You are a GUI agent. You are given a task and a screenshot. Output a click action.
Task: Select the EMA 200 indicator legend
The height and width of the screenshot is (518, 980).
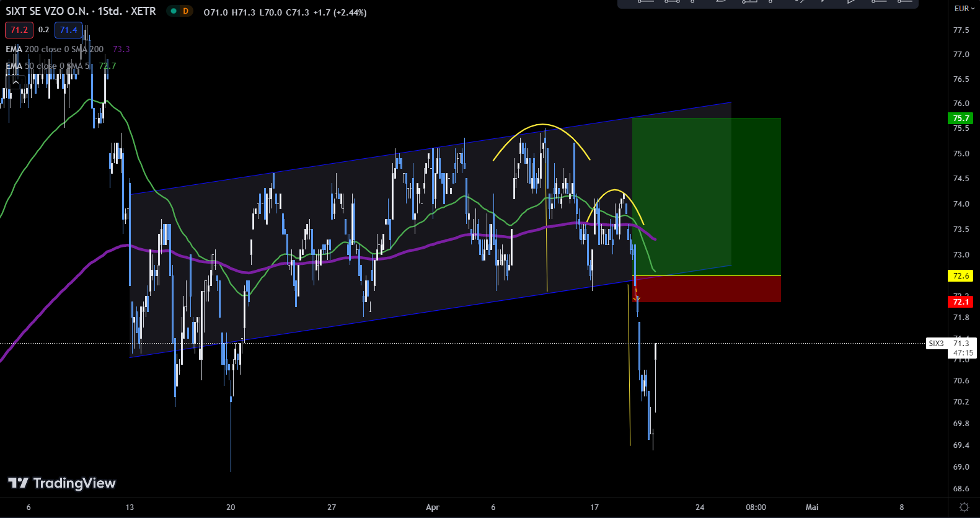tap(55, 49)
